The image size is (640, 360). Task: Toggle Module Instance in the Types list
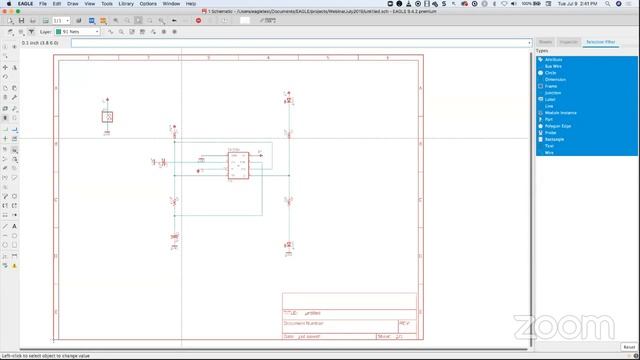(x=587, y=113)
